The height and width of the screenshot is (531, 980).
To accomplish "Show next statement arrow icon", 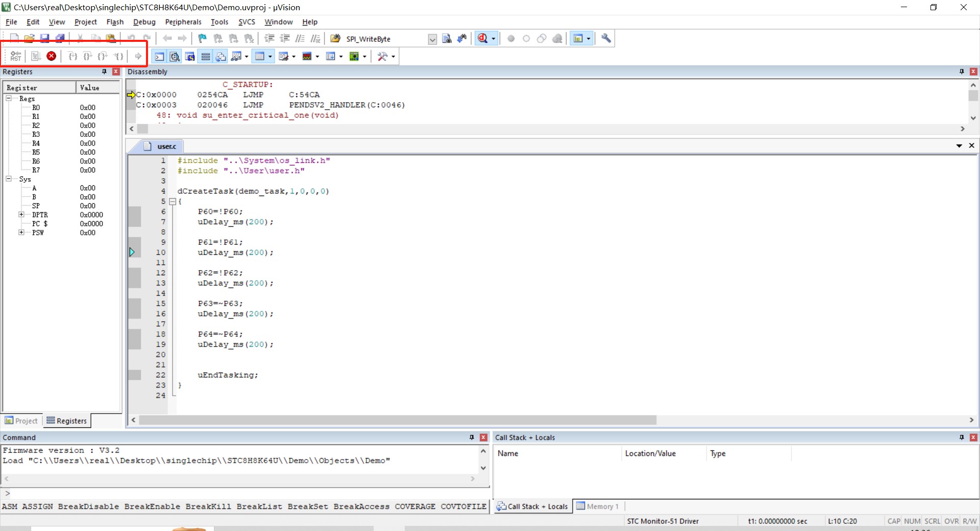I will click(138, 56).
